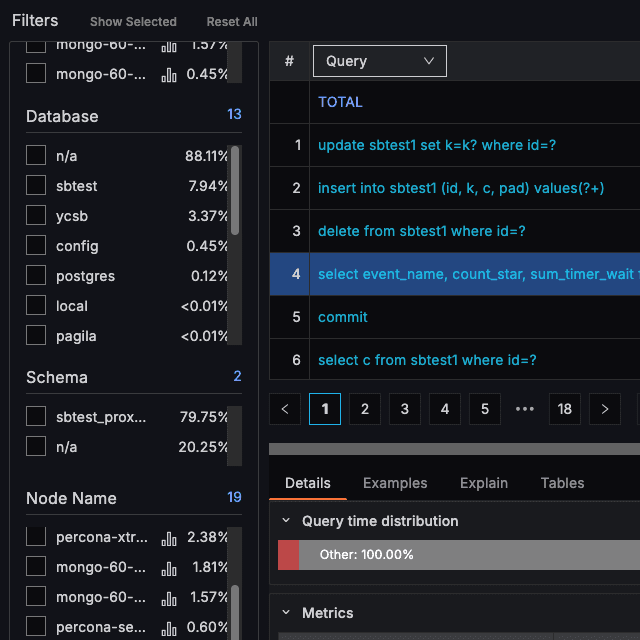The width and height of the screenshot is (640, 640).
Task: Collapse the Metrics section
Action: coord(287,613)
